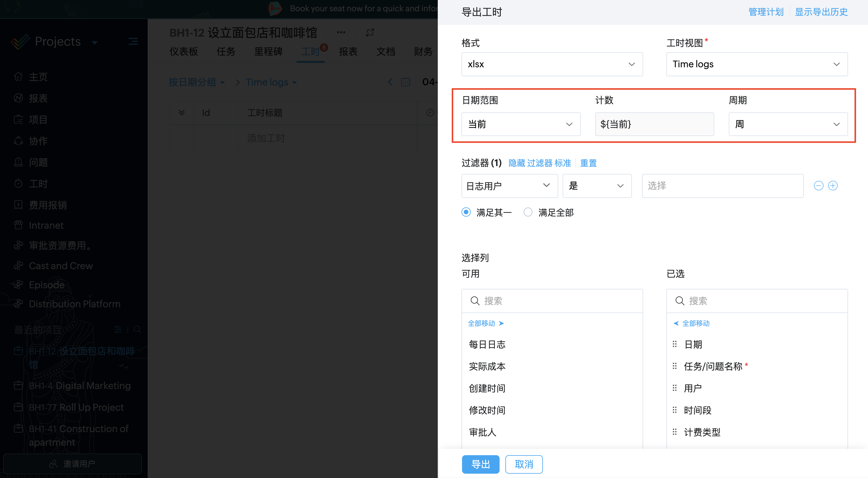The height and width of the screenshot is (478, 868).
Task: Expand the 工时视图 Time logs dropdown
Action: click(x=756, y=64)
